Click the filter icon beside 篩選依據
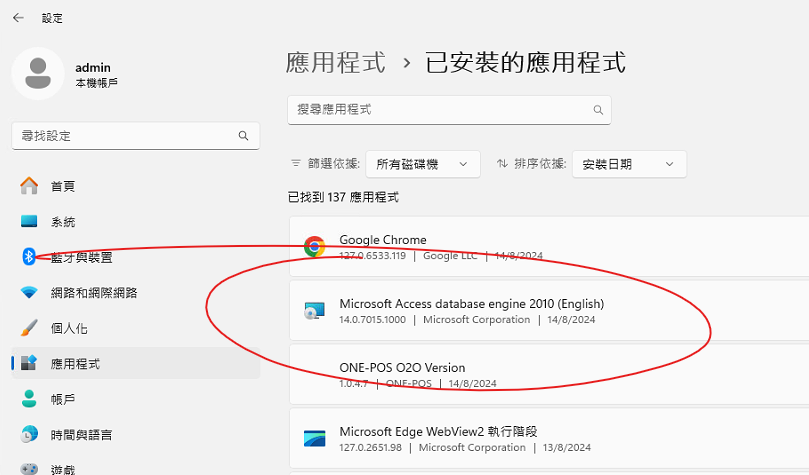The height and width of the screenshot is (475, 809). 296,163
